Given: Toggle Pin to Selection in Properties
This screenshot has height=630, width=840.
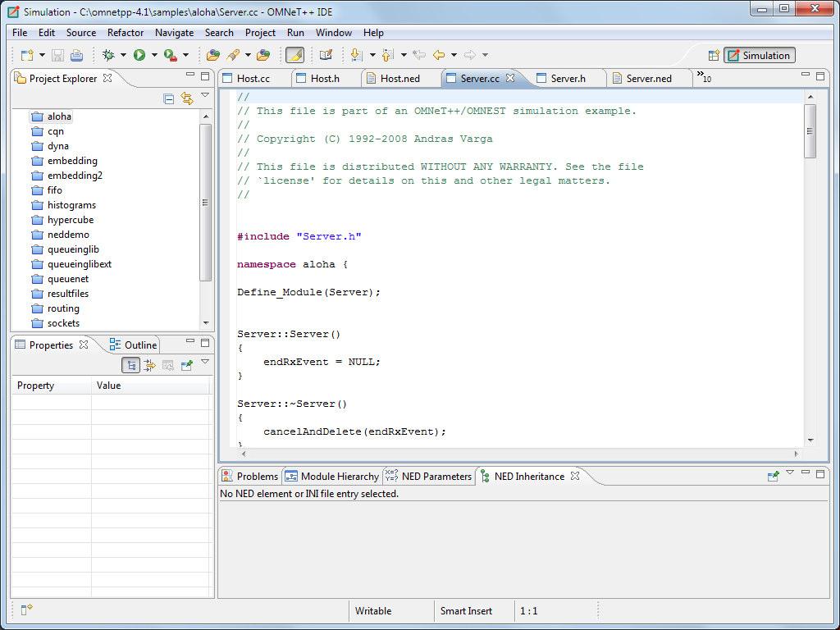Looking at the screenshot, I should 187,365.
